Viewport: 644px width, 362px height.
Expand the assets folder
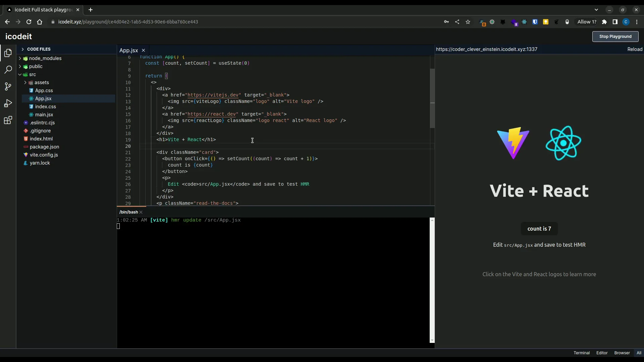pos(25,82)
